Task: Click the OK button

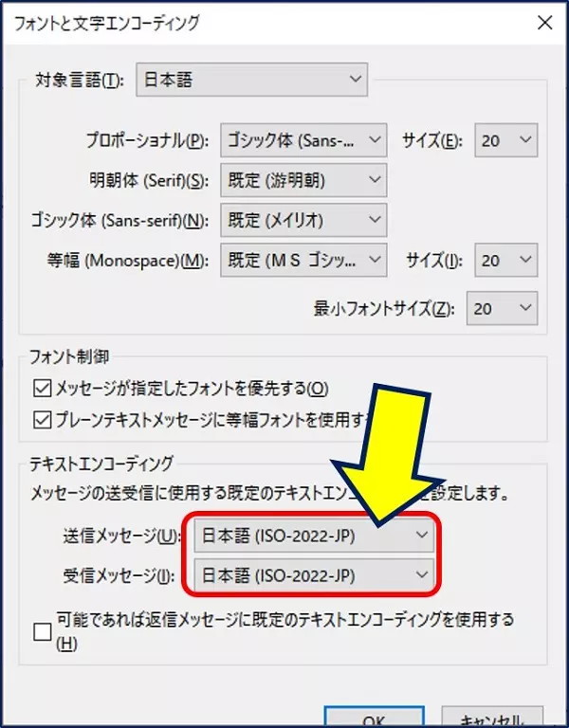Action: [x=374, y=718]
